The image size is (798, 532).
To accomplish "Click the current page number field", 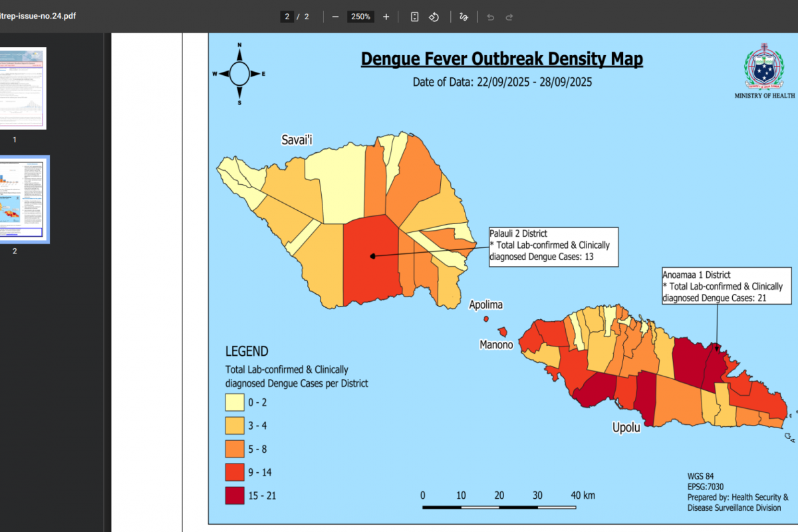I will [287, 17].
